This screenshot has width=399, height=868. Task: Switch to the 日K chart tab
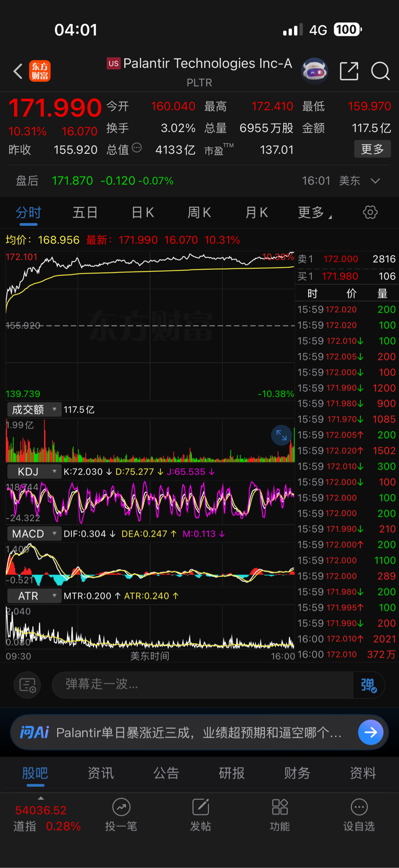pyautogui.click(x=142, y=212)
